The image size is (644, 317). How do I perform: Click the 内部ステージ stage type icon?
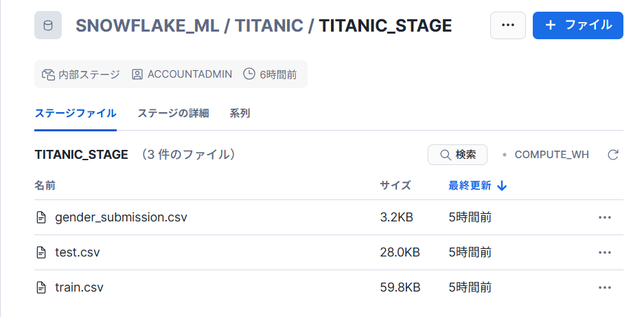(48, 74)
